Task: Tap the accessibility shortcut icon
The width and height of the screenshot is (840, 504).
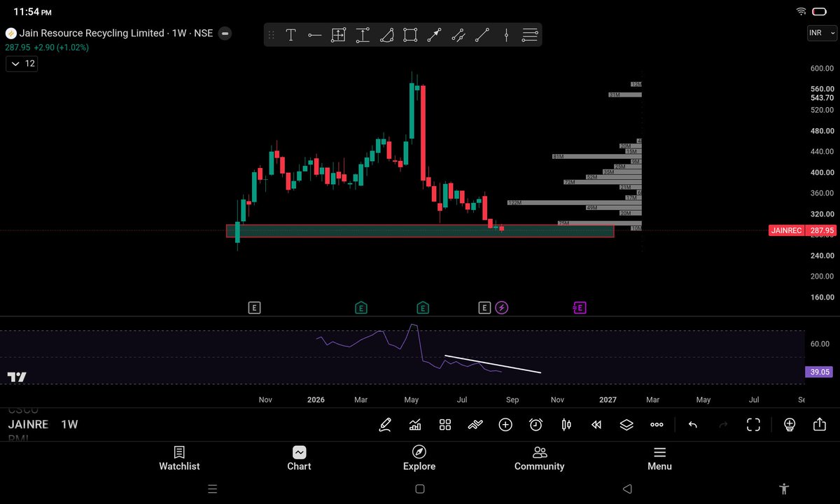Action: point(784,489)
